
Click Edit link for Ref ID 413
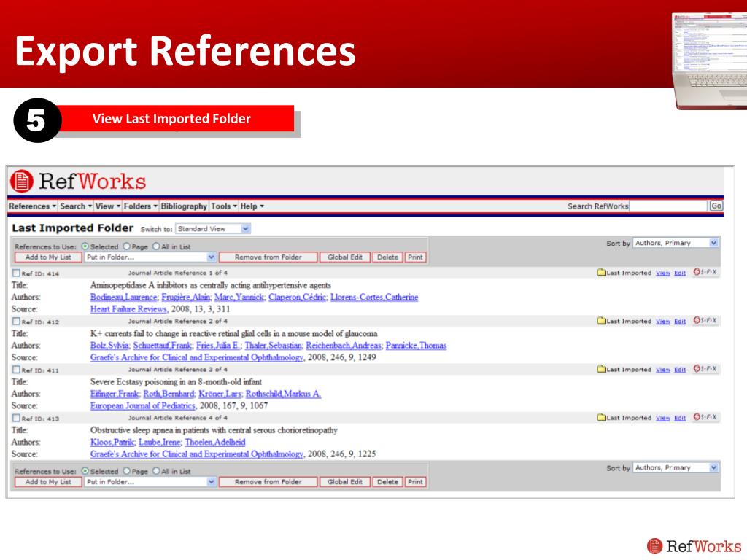pos(680,418)
